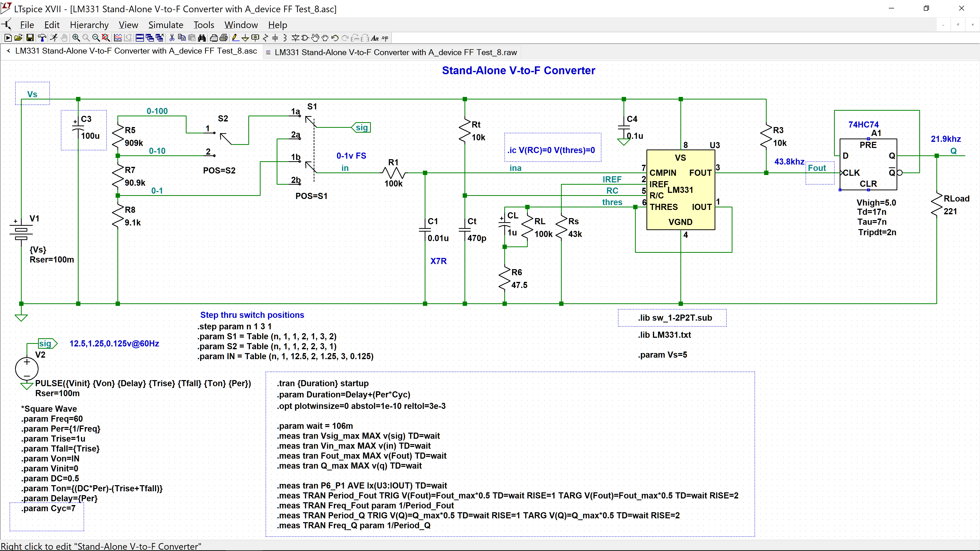Click the 'Stand-Alone V-to-F Converter' title text
The height and width of the screenshot is (551, 980).
pos(518,70)
